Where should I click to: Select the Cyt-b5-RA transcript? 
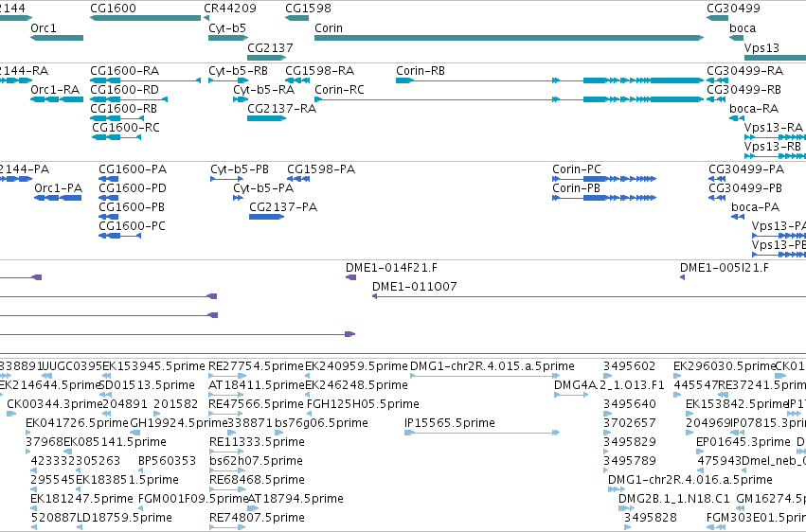(x=241, y=99)
